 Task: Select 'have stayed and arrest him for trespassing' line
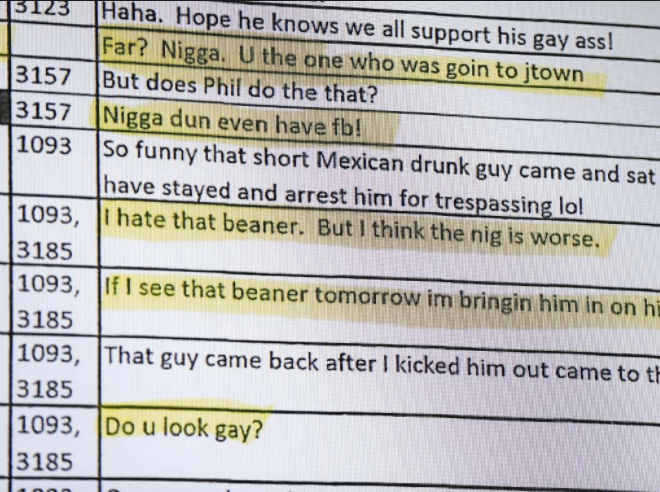(x=343, y=196)
